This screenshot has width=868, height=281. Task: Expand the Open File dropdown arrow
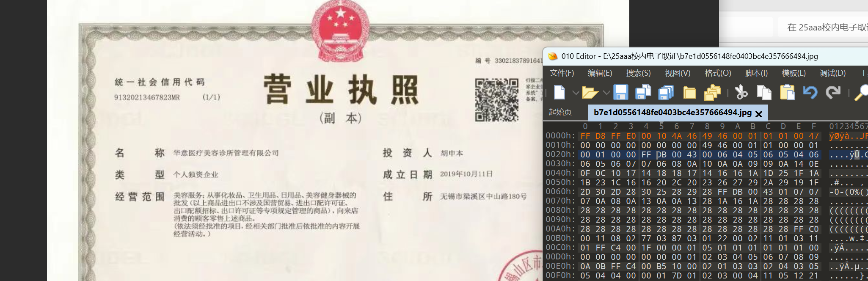[x=606, y=93]
